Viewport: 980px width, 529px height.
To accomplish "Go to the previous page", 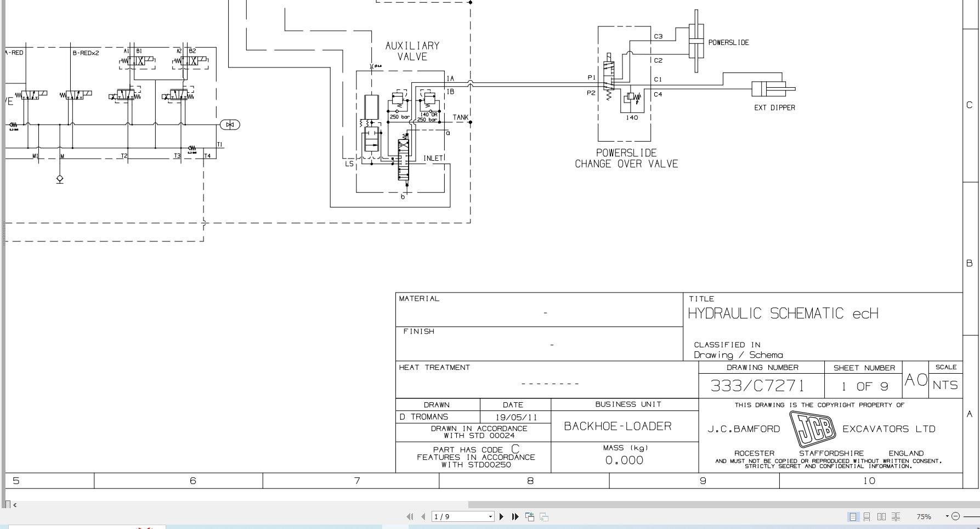I will tap(423, 516).
